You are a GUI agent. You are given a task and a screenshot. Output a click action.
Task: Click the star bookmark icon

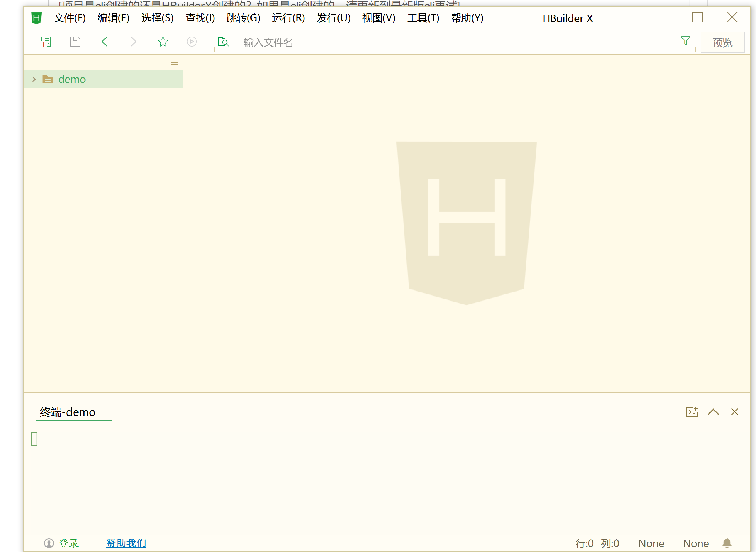[163, 42]
